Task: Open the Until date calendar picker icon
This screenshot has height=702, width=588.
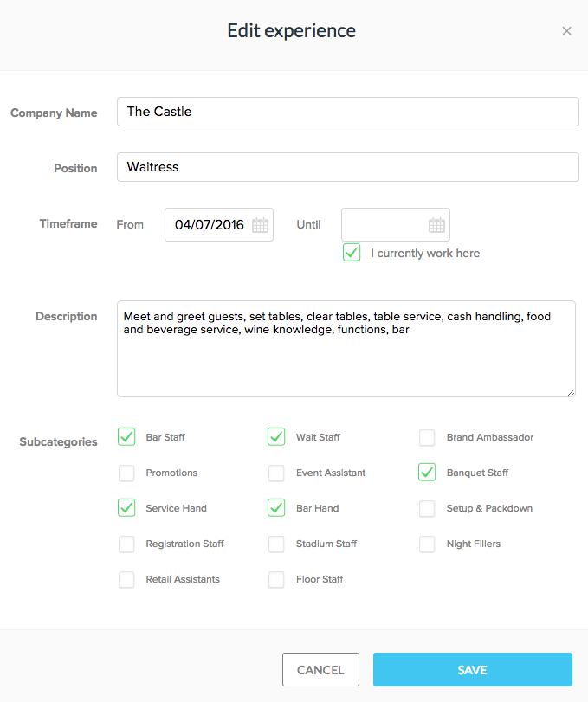Action: click(x=436, y=225)
